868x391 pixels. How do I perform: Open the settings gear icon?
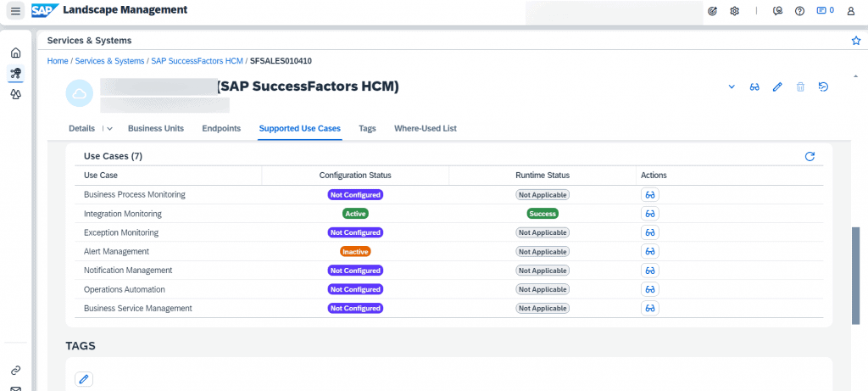(735, 10)
